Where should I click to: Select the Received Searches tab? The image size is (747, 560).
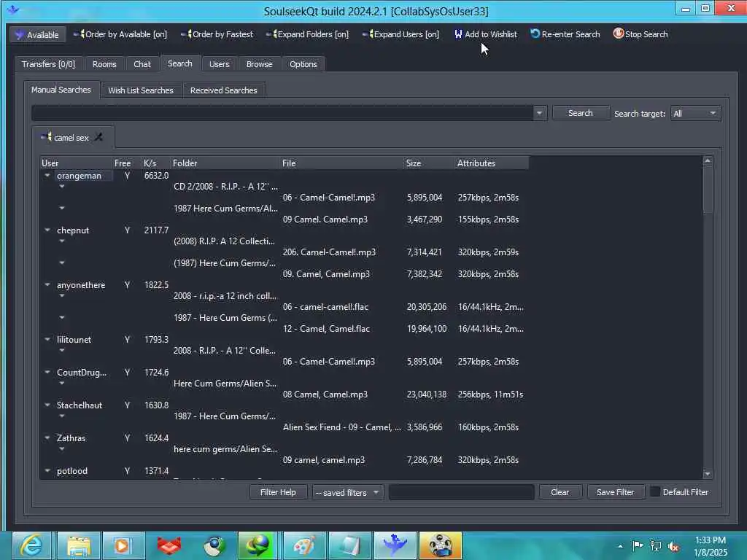point(223,90)
